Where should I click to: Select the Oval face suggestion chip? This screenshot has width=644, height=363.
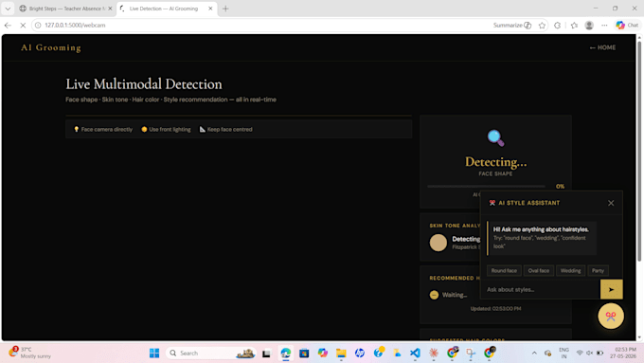[x=539, y=270]
